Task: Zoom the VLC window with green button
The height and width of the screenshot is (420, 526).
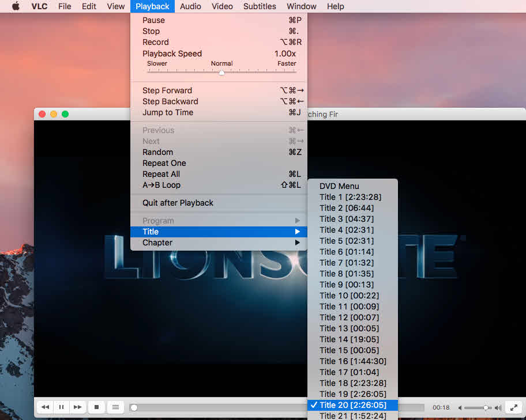Action: point(65,114)
